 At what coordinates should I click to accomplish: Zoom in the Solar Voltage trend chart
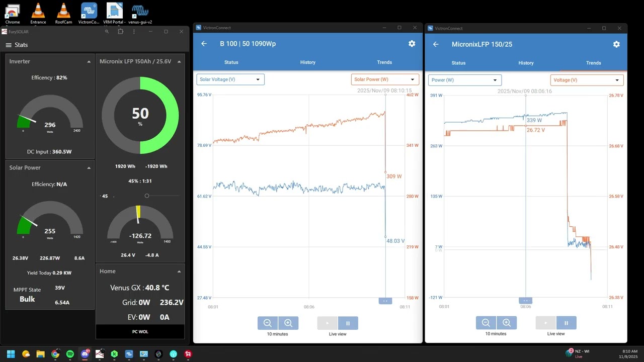[x=288, y=323]
